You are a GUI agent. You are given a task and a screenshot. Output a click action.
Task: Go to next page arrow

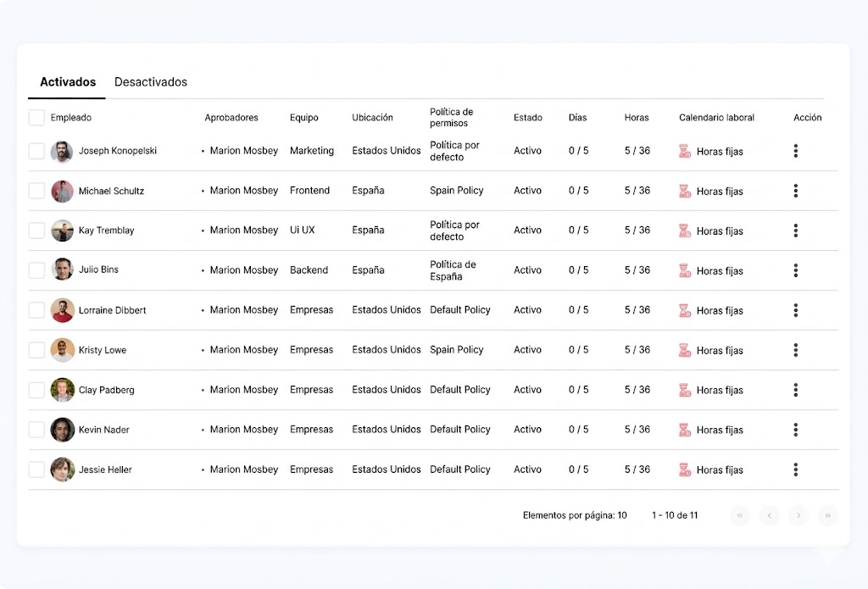pos(798,515)
